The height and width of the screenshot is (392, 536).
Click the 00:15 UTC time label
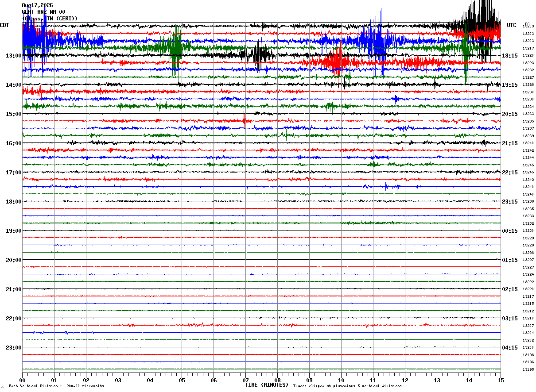pos(510,231)
